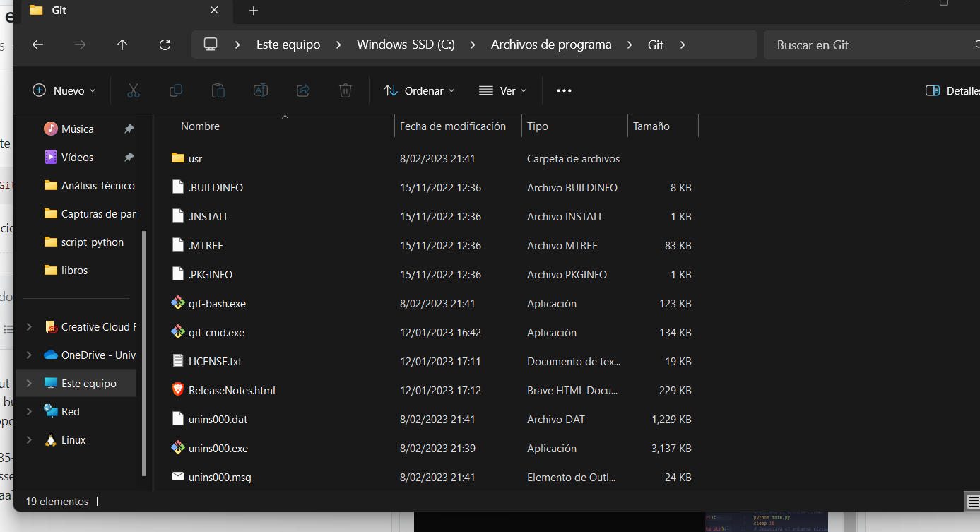Click the forward navigation arrow

pyautogui.click(x=80, y=45)
